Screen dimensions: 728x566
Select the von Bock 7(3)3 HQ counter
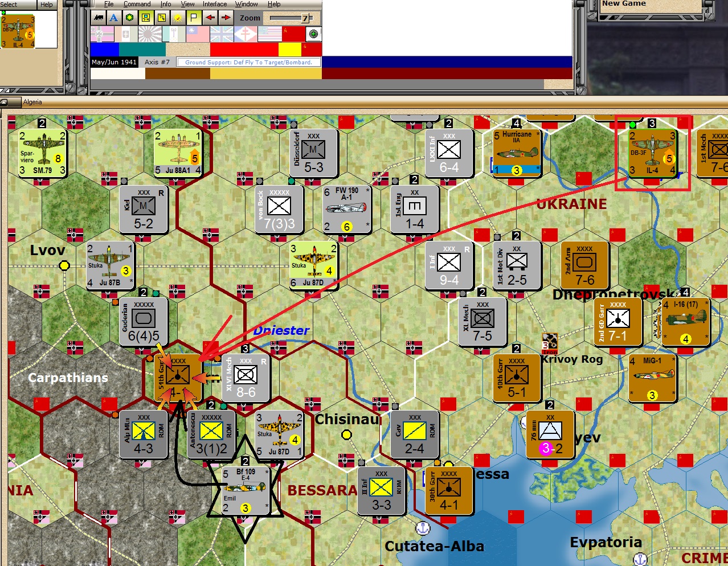[x=279, y=209]
